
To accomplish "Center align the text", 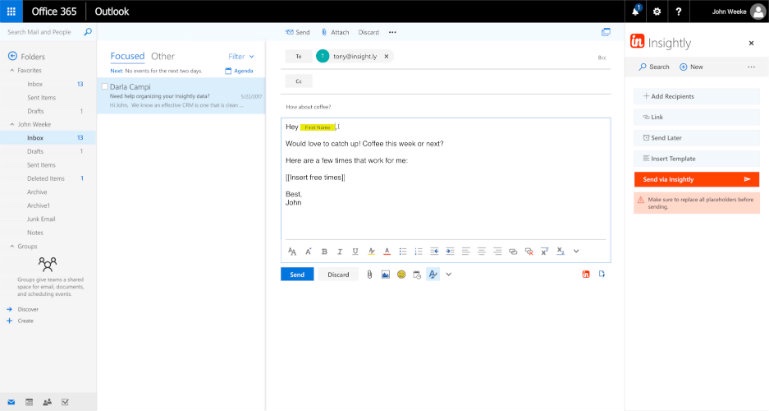I will tap(481, 252).
